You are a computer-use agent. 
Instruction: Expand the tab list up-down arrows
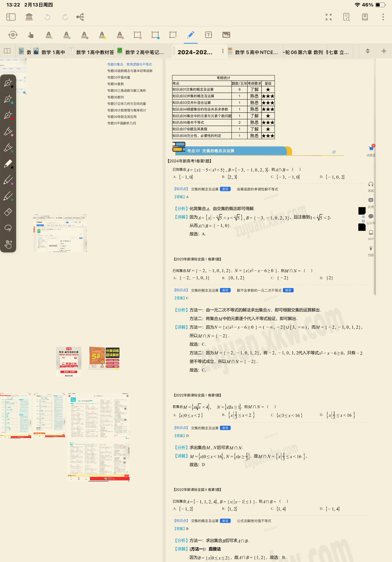pyautogui.click(x=367, y=51)
